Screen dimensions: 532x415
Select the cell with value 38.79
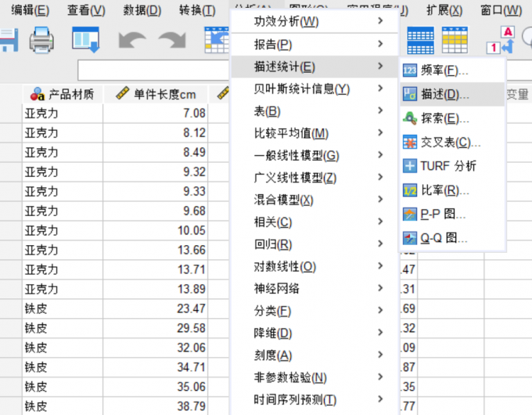coord(156,406)
